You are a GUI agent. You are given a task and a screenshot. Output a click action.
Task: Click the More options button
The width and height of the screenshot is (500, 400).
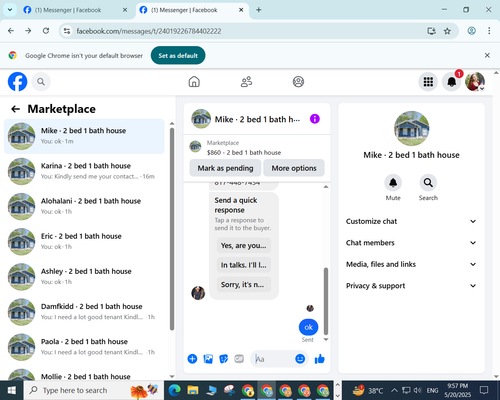(294, 168)
